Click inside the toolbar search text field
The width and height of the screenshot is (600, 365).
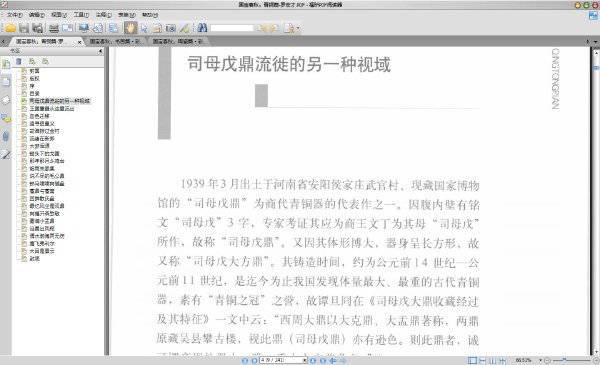point(232,28)
